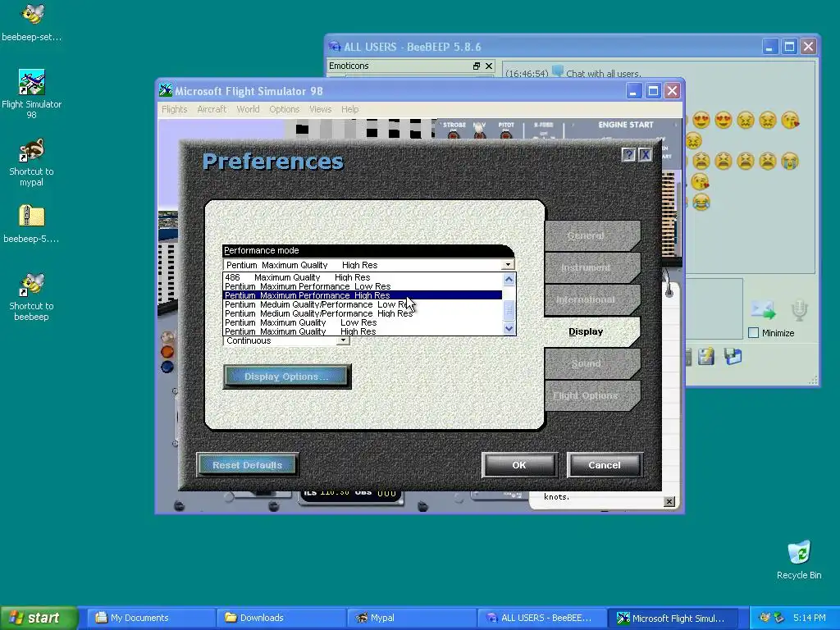Undock the Emoticons panel in BeeBEEP
The height and width of the screenshot is (630, 840).
pos(477,66)
